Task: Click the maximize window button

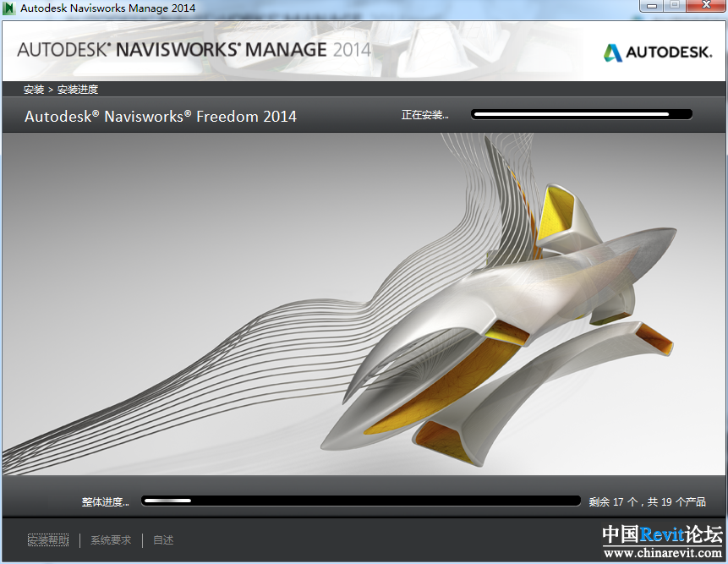Action: tap(674, 6)
